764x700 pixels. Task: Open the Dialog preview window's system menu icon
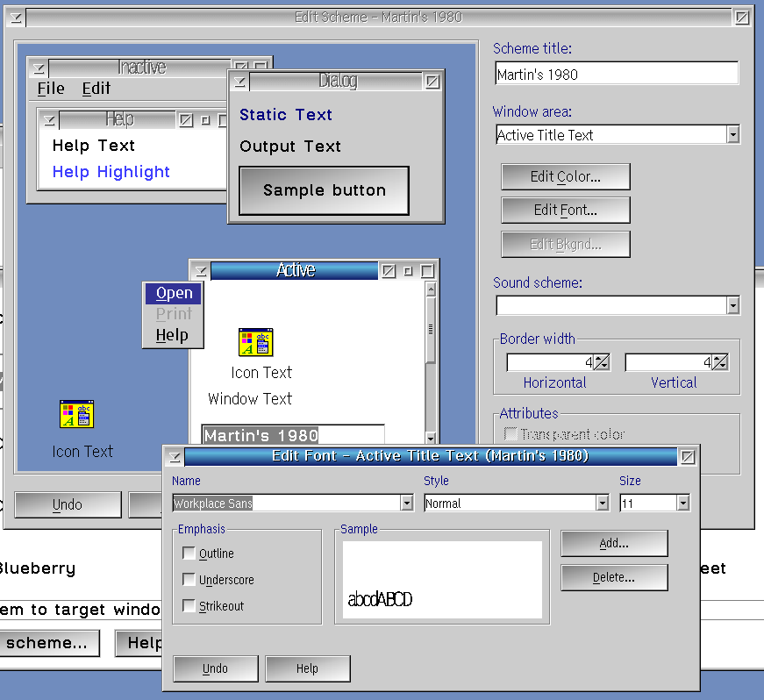point(240,82)
